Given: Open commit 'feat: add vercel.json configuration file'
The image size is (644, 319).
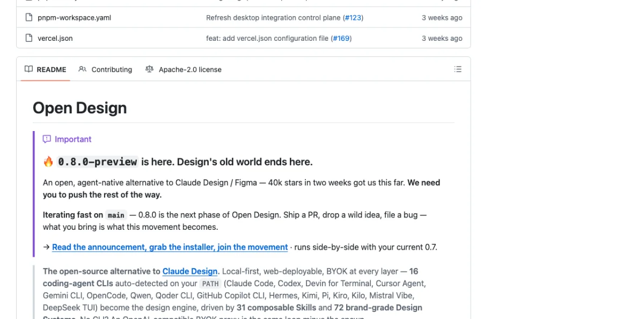Looking at the screenshot, I should point(267,38).
